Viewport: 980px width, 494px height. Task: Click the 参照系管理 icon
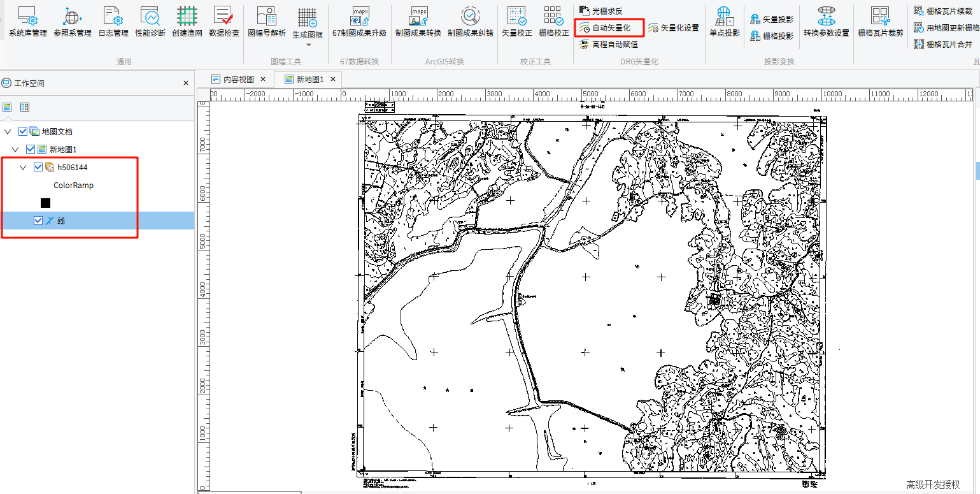73,20
